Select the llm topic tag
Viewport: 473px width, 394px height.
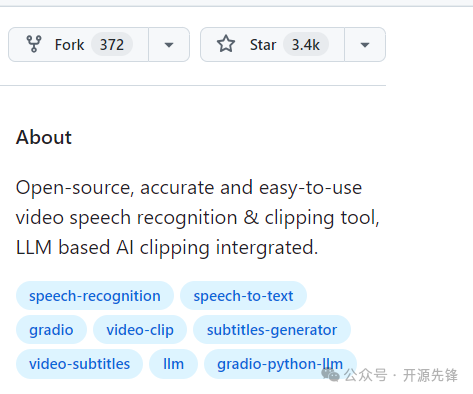tap(173, 364)
